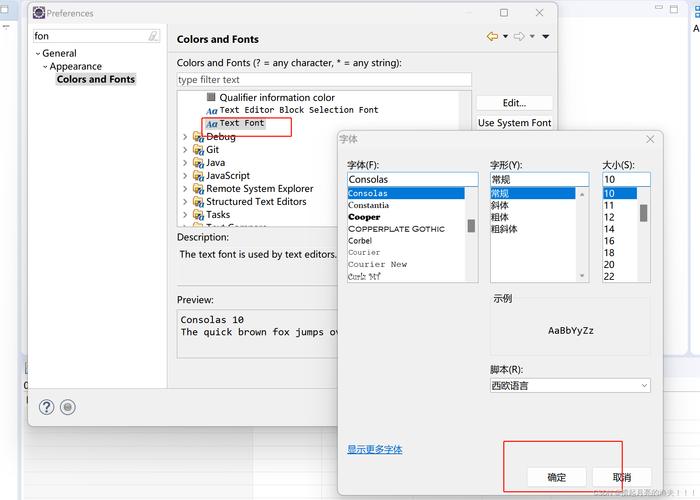Expand the Tasks category
This screenshot has height=500, width=700.
pyautogui.click(x=185, y=215)
